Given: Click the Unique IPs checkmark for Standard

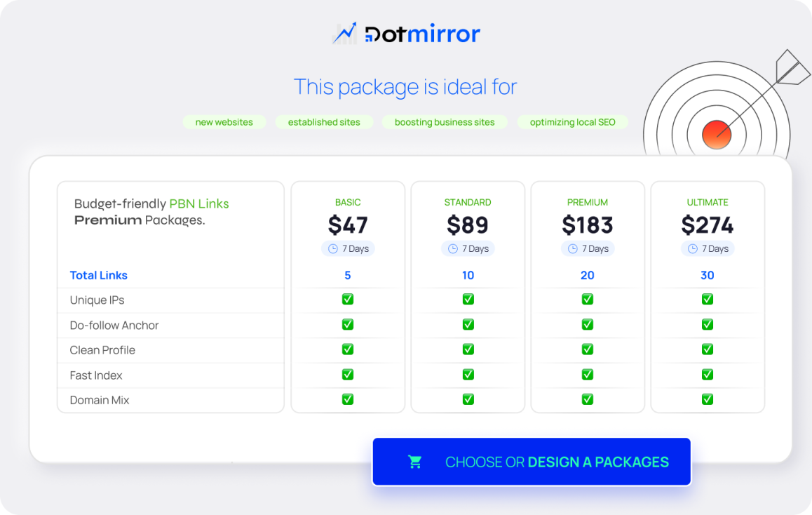Looking at the screenshot, I should [x=468, y=299].
